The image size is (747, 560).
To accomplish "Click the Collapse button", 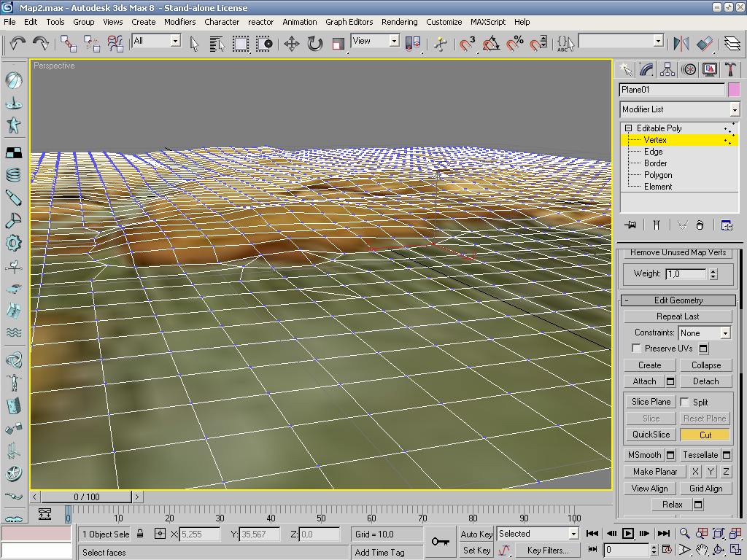I will click(x=705, y=365).
